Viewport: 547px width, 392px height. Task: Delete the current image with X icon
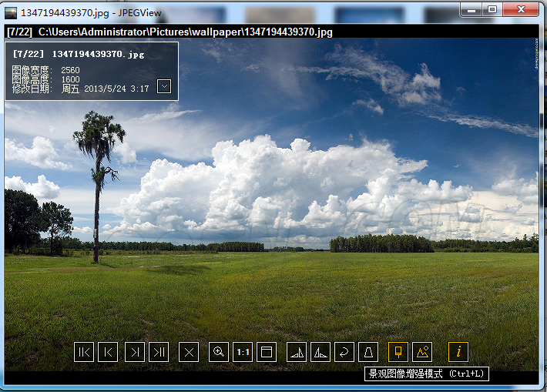click(x=189, y=352)
